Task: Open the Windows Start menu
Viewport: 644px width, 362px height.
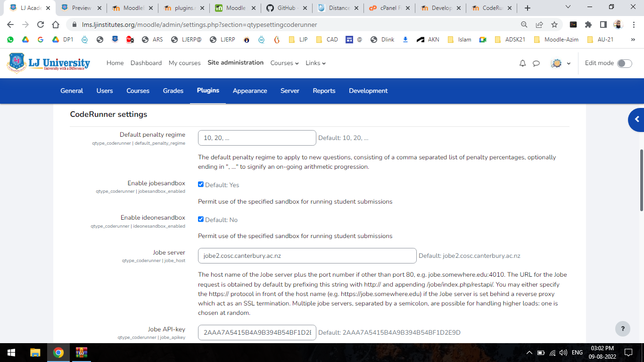Action: (x=11, y=353)
